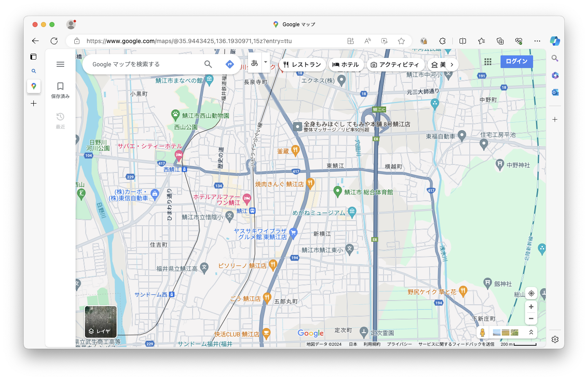Image resolution: width=588 pixels, height=380 pixels.
Task: Filter map by ホテル chip
Action: pos(346,65)
